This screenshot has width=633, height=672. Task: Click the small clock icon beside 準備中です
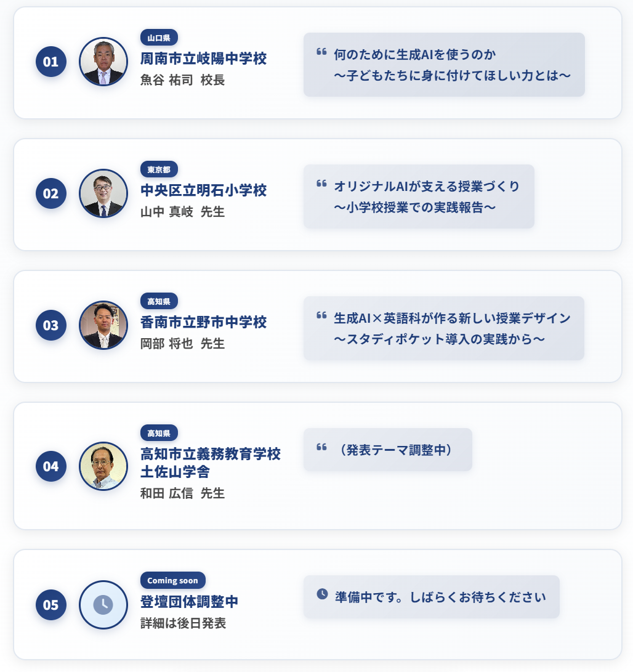click(x=322, y=594)
